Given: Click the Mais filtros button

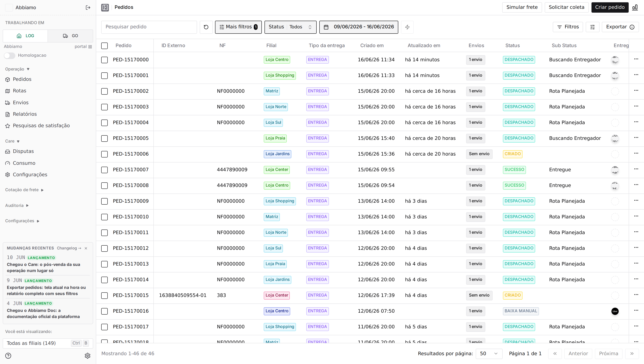Looking at the screenshot, I should click(238, 27).
